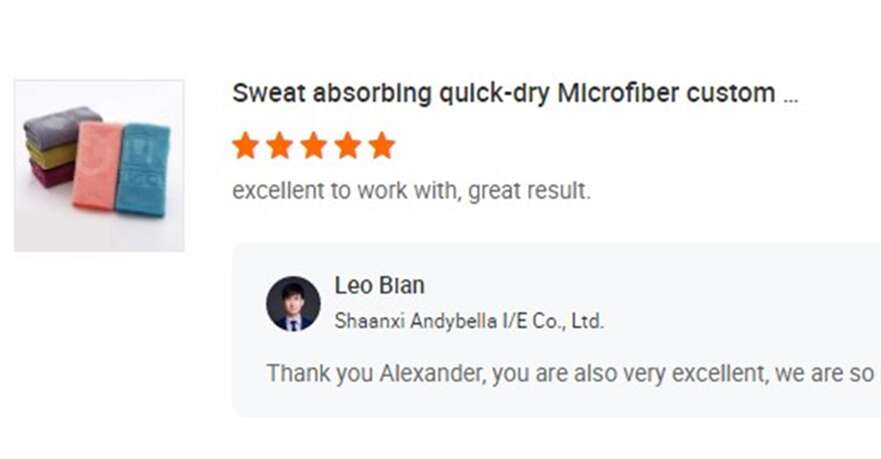Click Leo Bian's profile avatar photo
881x459 pixels.
point(293,303)
